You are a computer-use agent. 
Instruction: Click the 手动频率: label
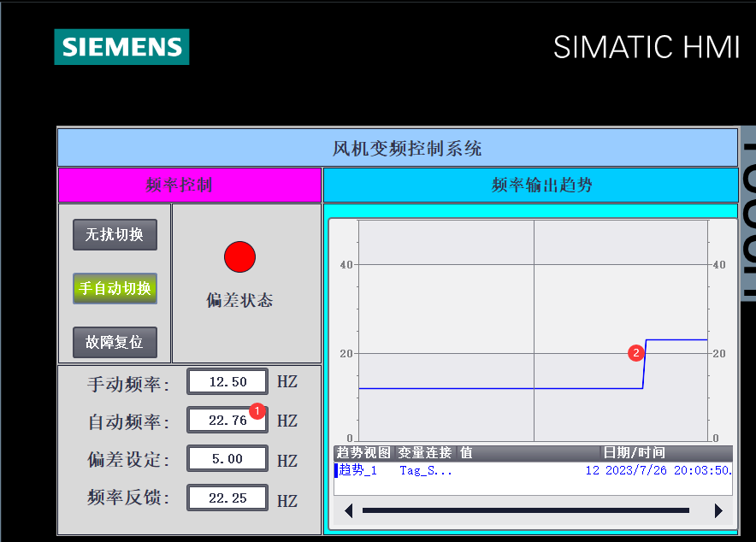128,385
